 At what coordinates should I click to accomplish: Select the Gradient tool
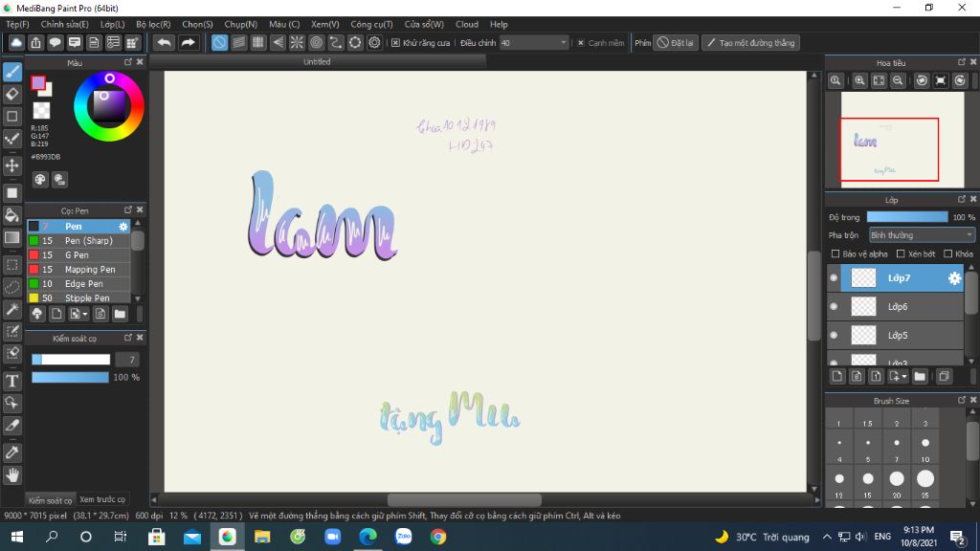coord(11,237)
